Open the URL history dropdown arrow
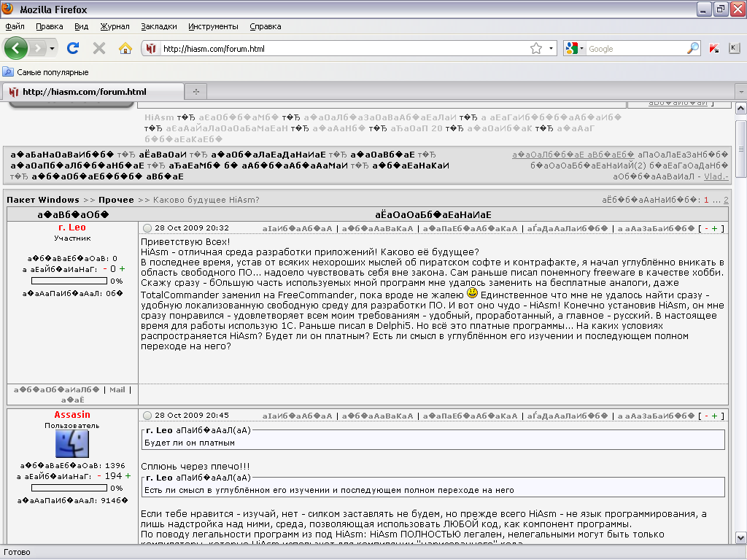747x560 pixels. click(551, 49)
